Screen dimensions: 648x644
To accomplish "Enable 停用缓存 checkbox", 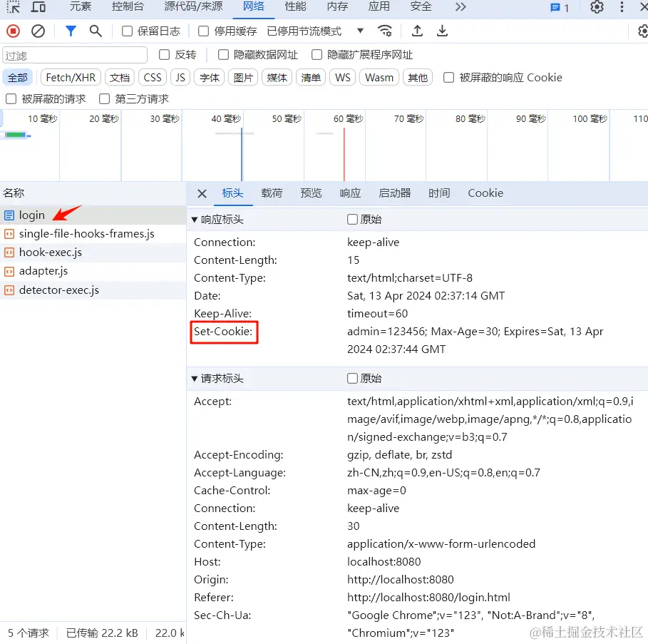I will click(x=203, y=31).
